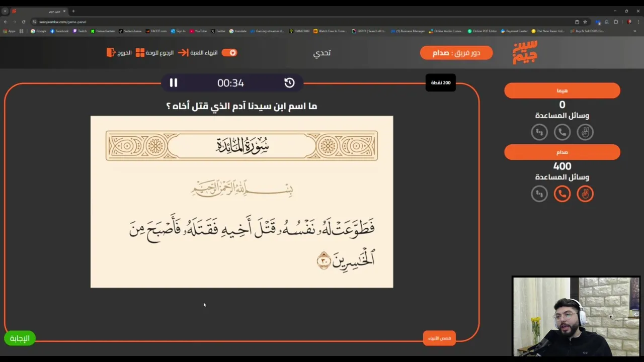The width and height of the screenshot is (644, 362).
Task: Select the هيما team name bar
Action: (x=562, y=90)
